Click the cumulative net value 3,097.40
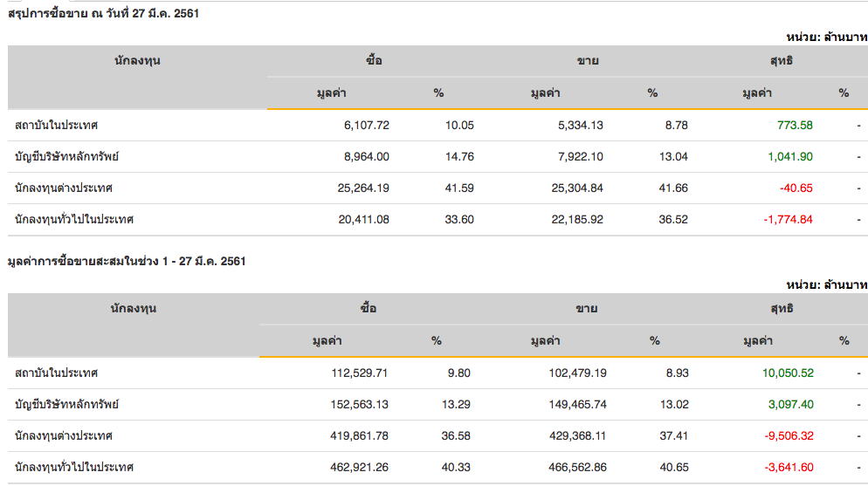Screen dimensions: 868x486 tap(792, 404)
